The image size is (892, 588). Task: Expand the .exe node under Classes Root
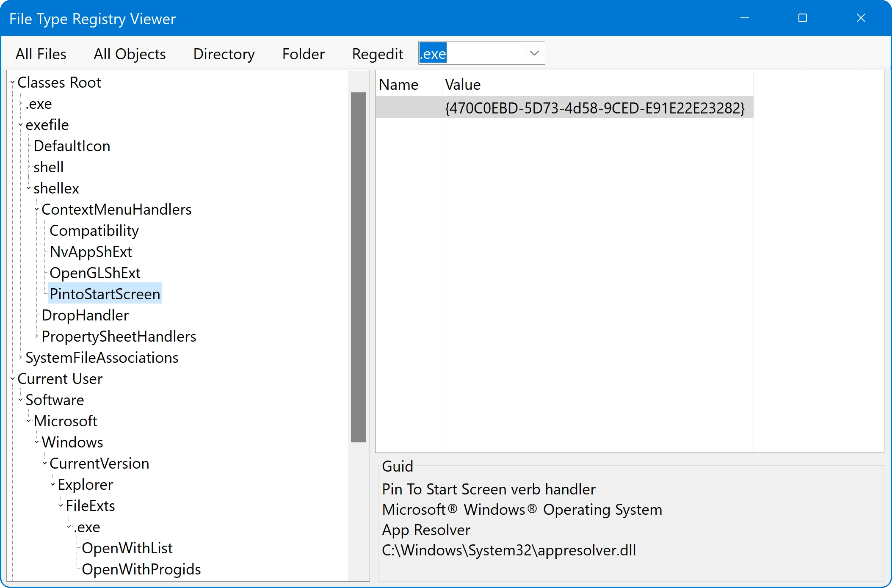[x=20, y=104]
